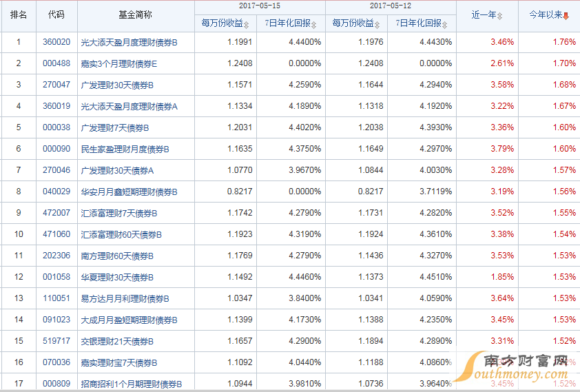The image size is (580, 392).
Task: Open fund 民生家盈理财月度债券B
Action: pyautogui.click(x=125, y=149)
